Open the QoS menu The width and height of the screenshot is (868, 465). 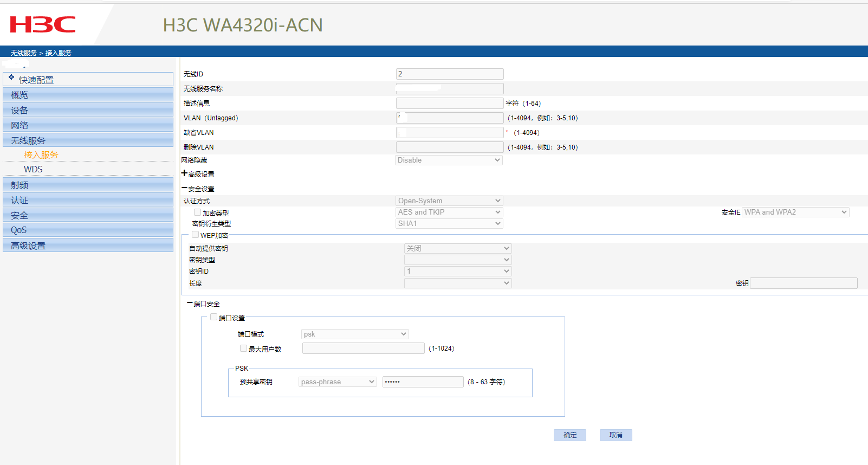[x=88, y=230]
